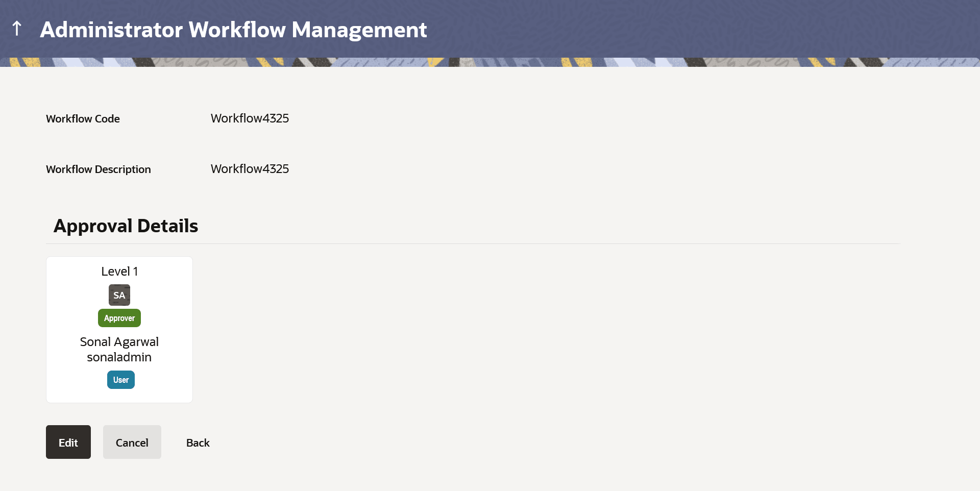Screen dimensions: 980x491
Task: Click the Edit button
Action: [x=68, y=442]
